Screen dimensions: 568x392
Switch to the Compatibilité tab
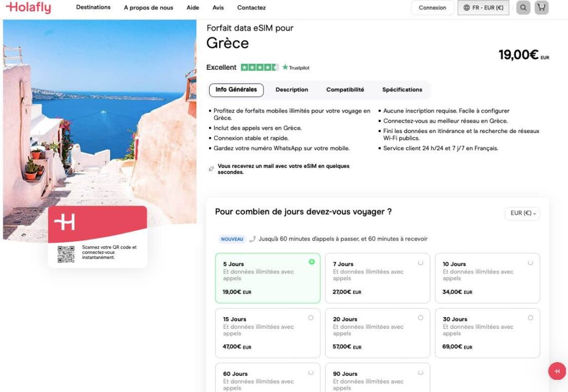346,89
